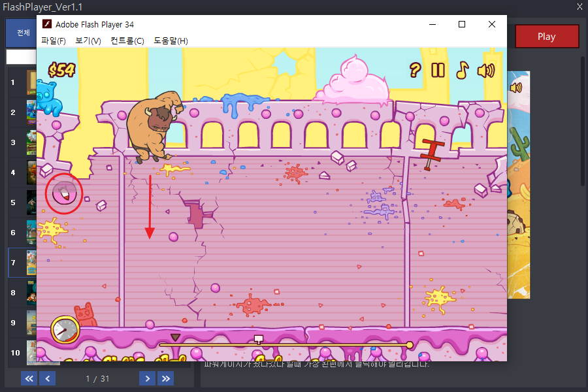Close the FlashPlayer_Ver1.1 window
Image resolution: width=588 pixels, height=392 pixels.
(580, 7)
